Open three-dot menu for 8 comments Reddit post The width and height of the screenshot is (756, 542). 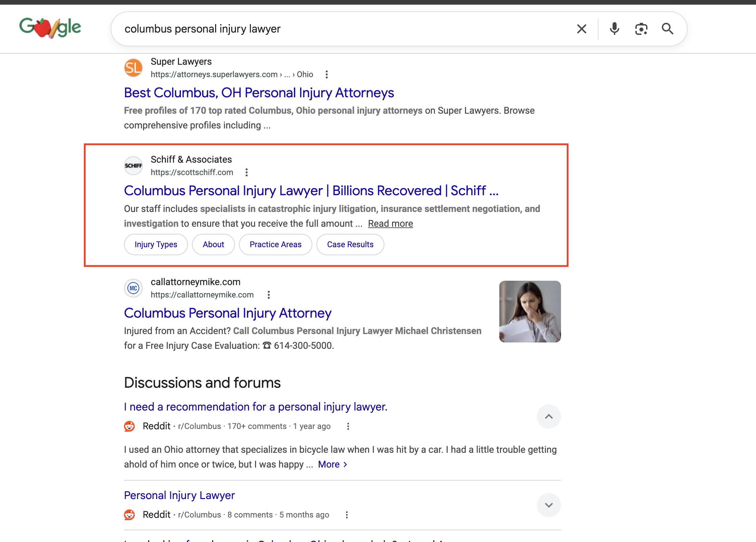[x=347, y=515]
